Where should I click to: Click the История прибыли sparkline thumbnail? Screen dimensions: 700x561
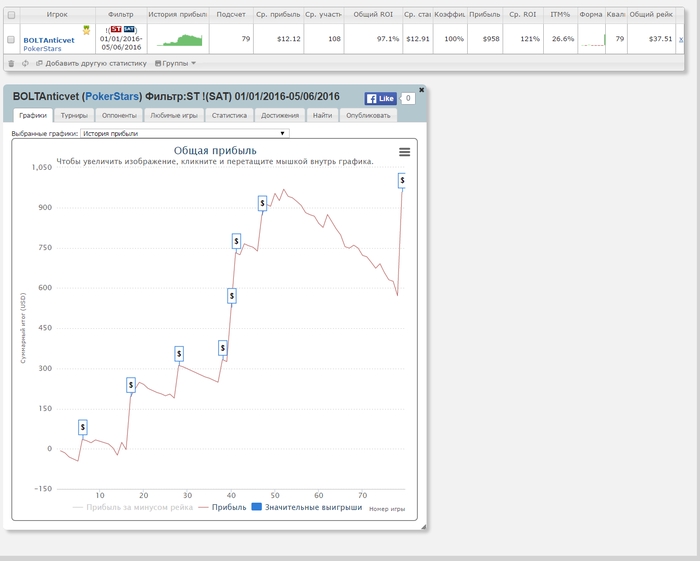[x=179, y=40]
